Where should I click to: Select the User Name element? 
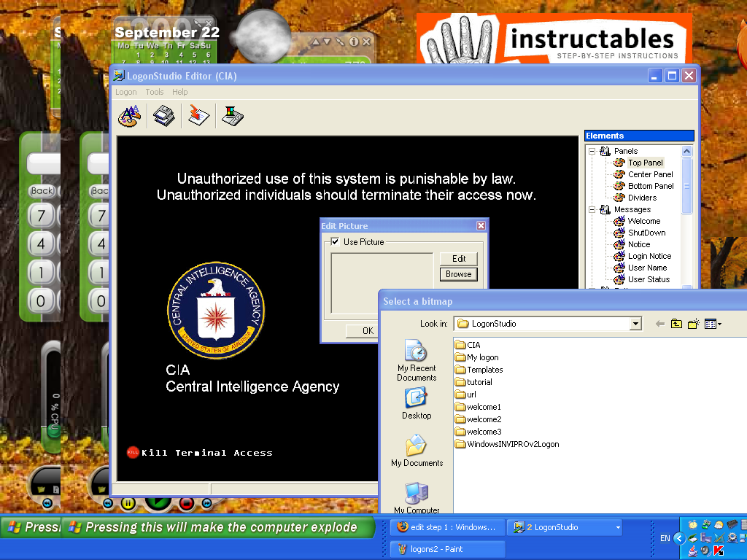pos(647,268)
